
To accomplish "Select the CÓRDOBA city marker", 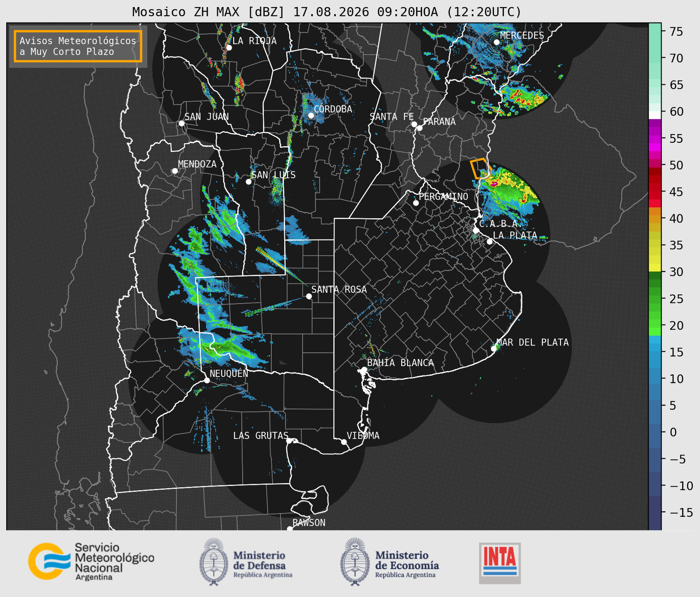I will [311, 115].
